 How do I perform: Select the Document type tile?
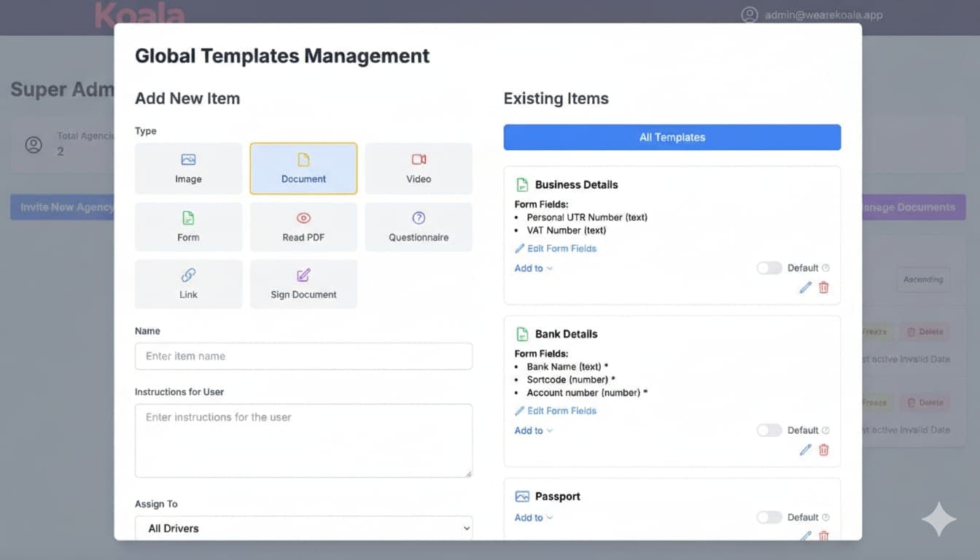[x=303, y=168]
